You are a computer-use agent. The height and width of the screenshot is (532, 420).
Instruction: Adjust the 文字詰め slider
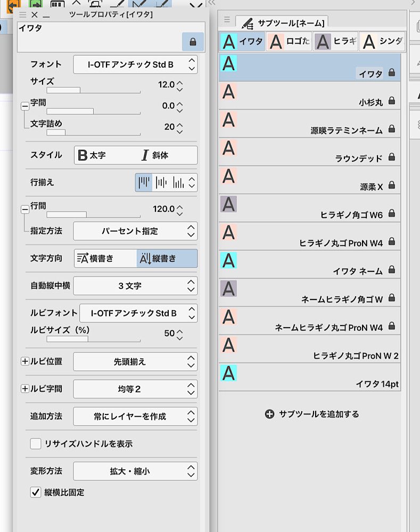tap(93, 132)
